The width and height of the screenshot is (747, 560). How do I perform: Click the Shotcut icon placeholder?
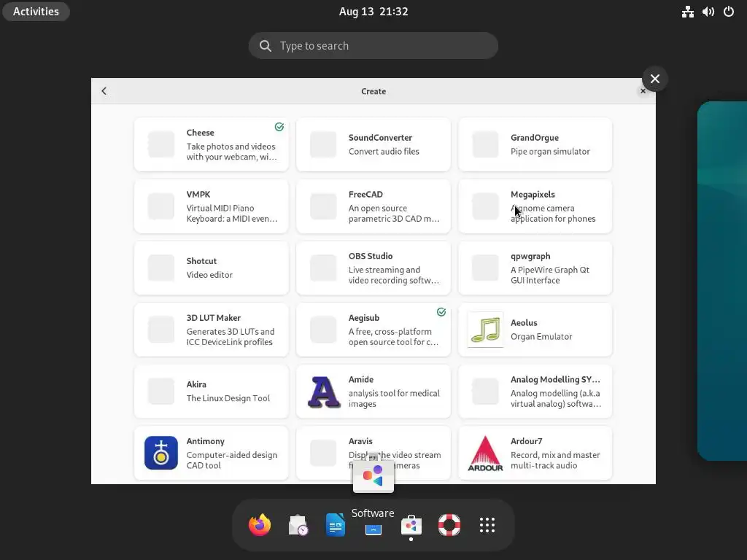(x=161, y=268)
